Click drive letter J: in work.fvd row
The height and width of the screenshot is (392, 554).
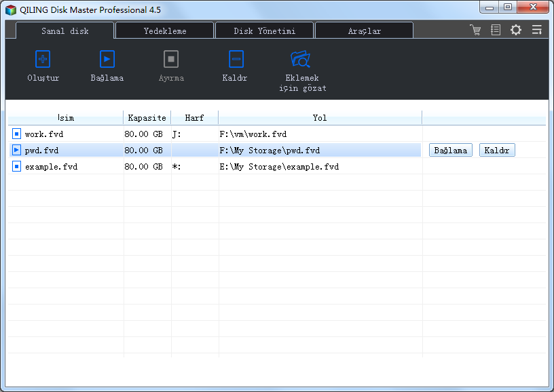click(x=177, y=134)
